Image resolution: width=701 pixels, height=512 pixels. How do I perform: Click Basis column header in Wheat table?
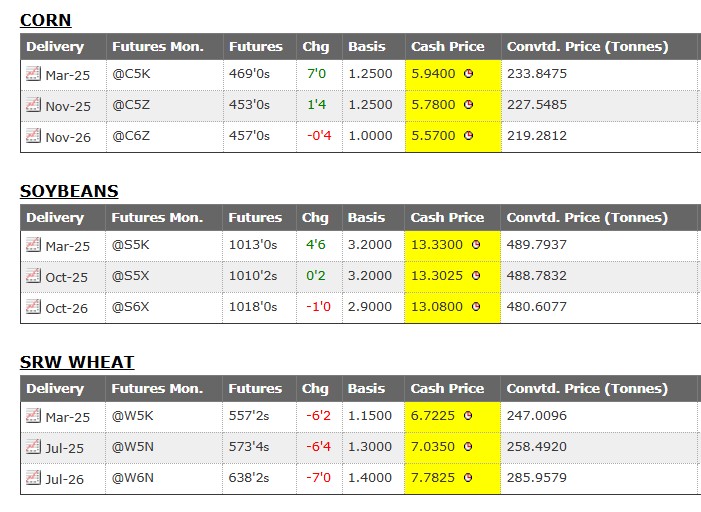(366, 389)
